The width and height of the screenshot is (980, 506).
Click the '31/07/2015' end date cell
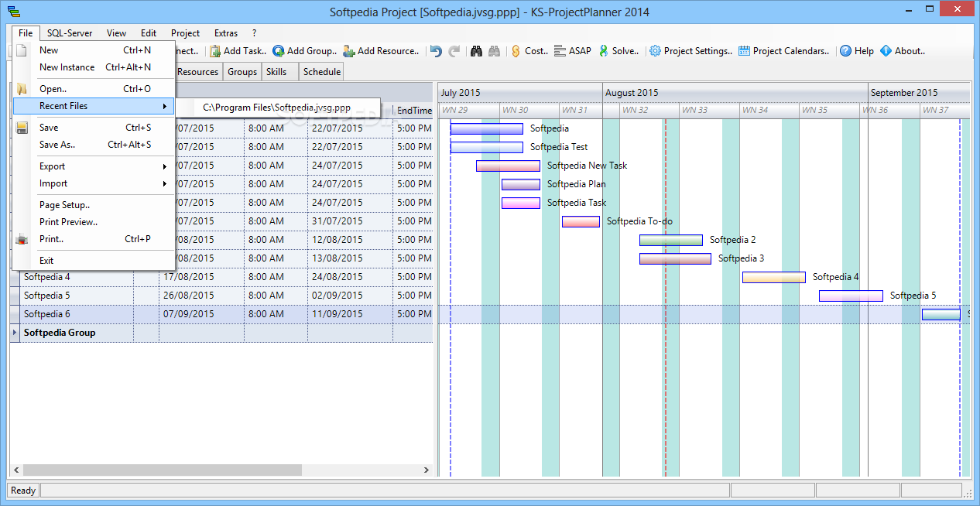pyautogui.click(x=350, y=221)
